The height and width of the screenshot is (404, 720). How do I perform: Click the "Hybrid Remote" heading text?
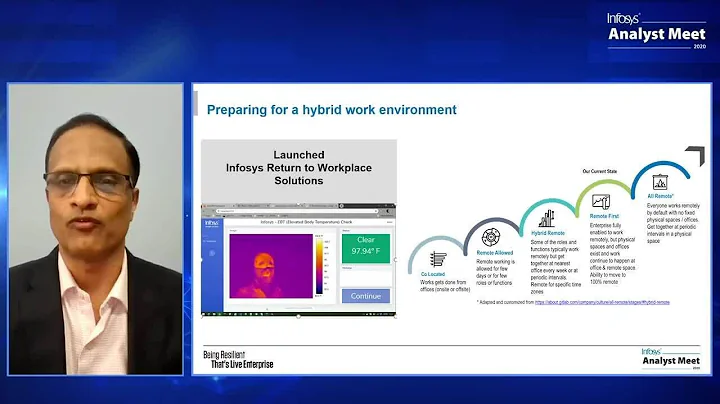point(548,233)
